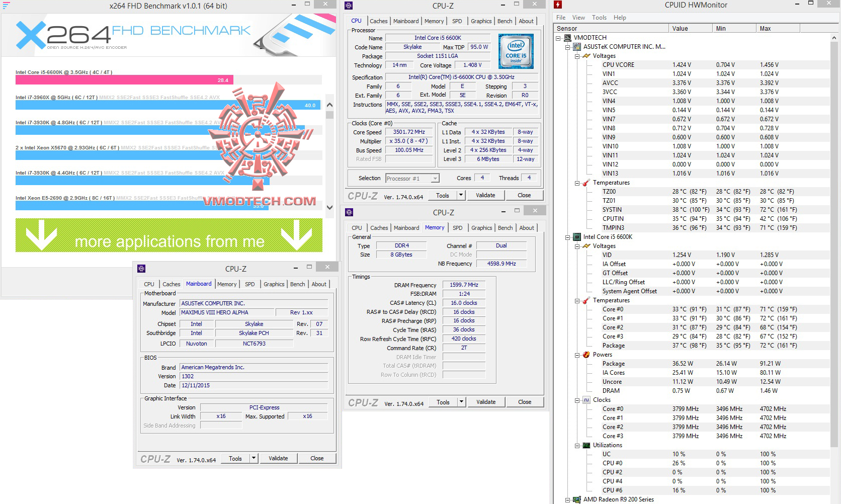
Task: Collapse the Temperatures group under ASUSTeK
Action: pyautogui.click(x=577, y=183)
